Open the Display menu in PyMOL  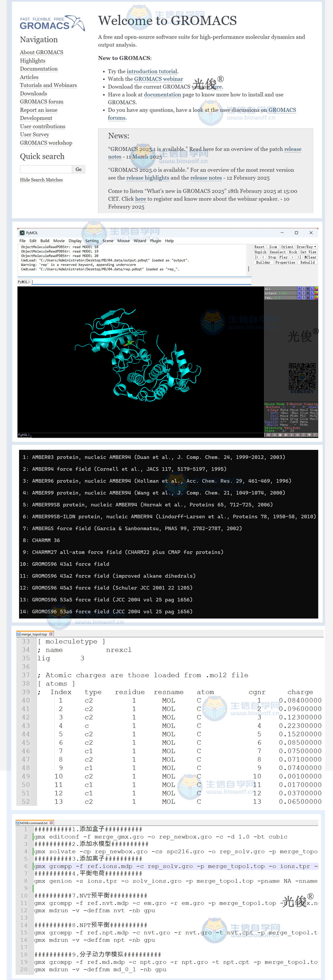pos(75,241)
